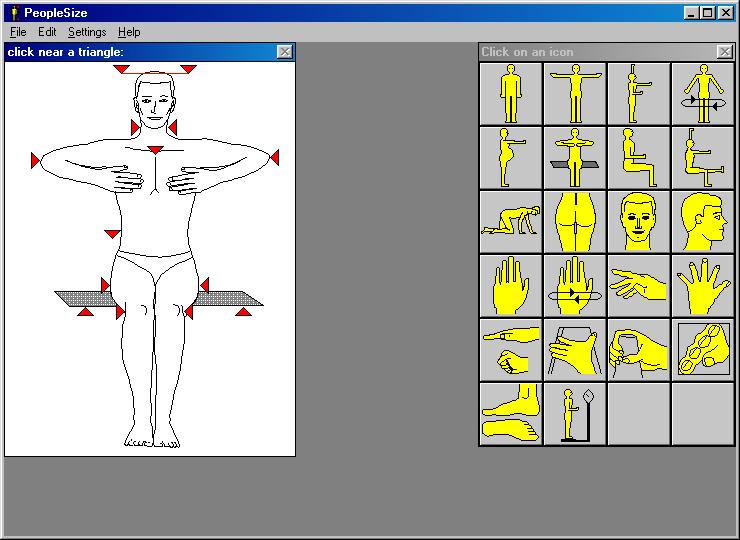This screenshot has height=540, width=740.
Task: Select the face front-view icon
Action: (x=639, y=222)
